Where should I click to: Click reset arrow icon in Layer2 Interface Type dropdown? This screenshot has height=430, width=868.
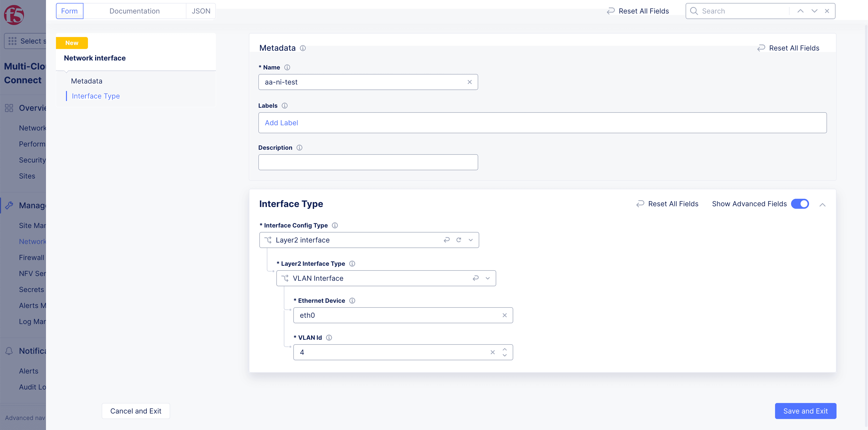pyautogui.click(x=475, y=278)
